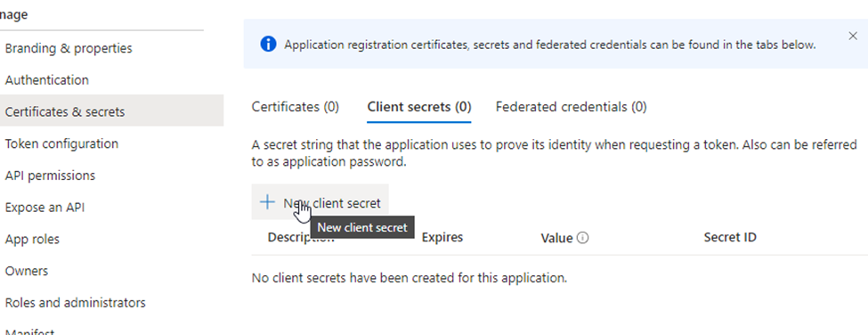Select the Client secrets (0) tab
The width and height of the screenshot is (868, 335).
(x=419, y=106)
